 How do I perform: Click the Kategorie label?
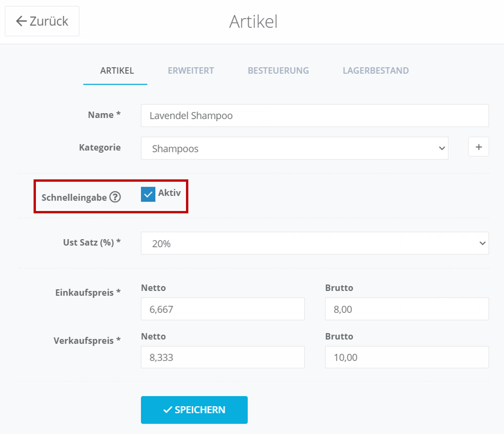coord(100,147)
